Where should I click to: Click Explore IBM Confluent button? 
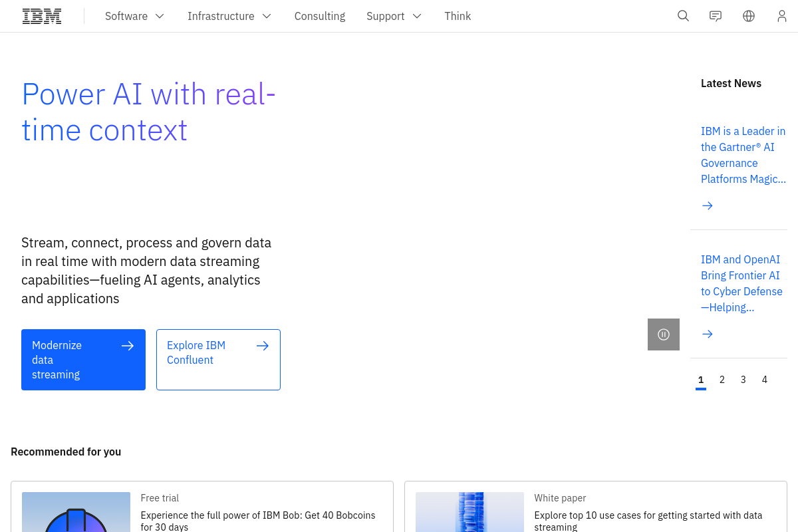click(x=218, y=360)
